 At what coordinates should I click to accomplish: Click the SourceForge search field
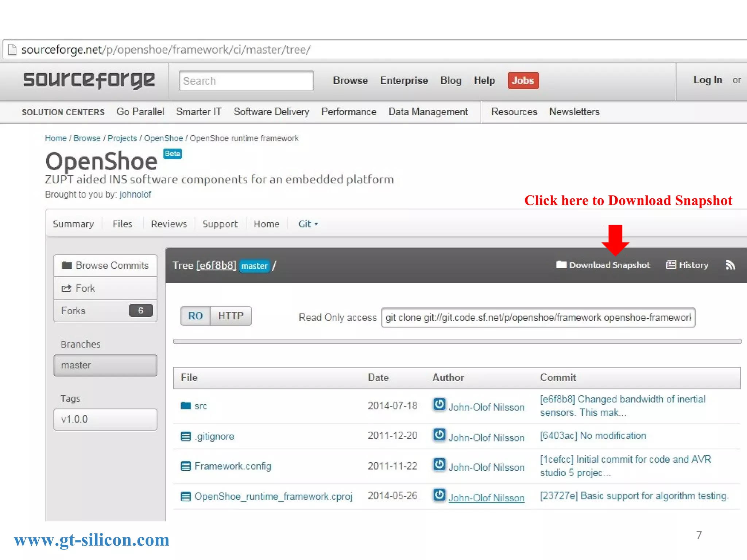(x=246, y=81)
